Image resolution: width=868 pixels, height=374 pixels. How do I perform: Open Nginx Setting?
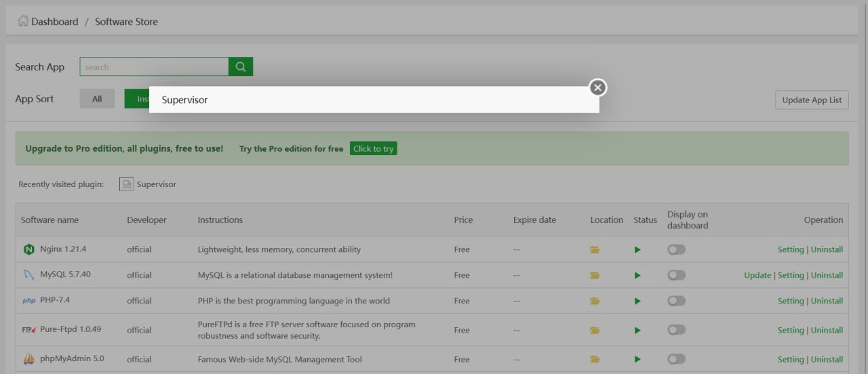tap(791, 249)
